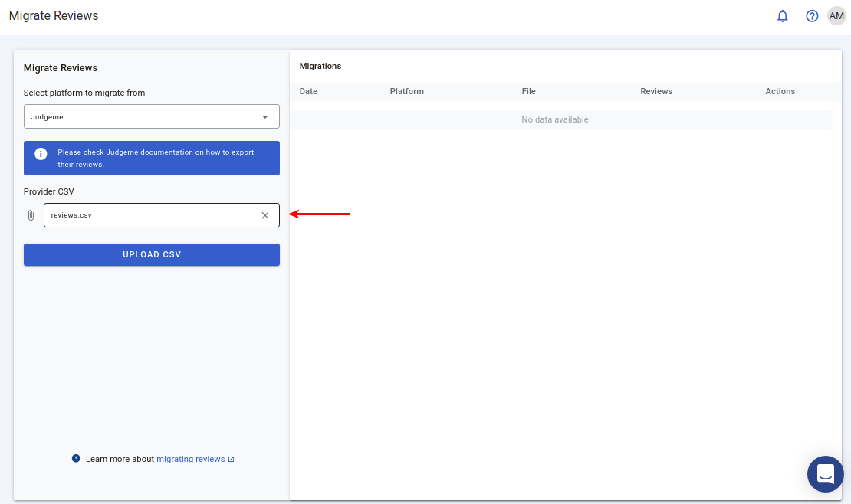The height and width of the screenshot is (504, 851).
Task: Click the Provider CSV label
Action: [49, 191]
